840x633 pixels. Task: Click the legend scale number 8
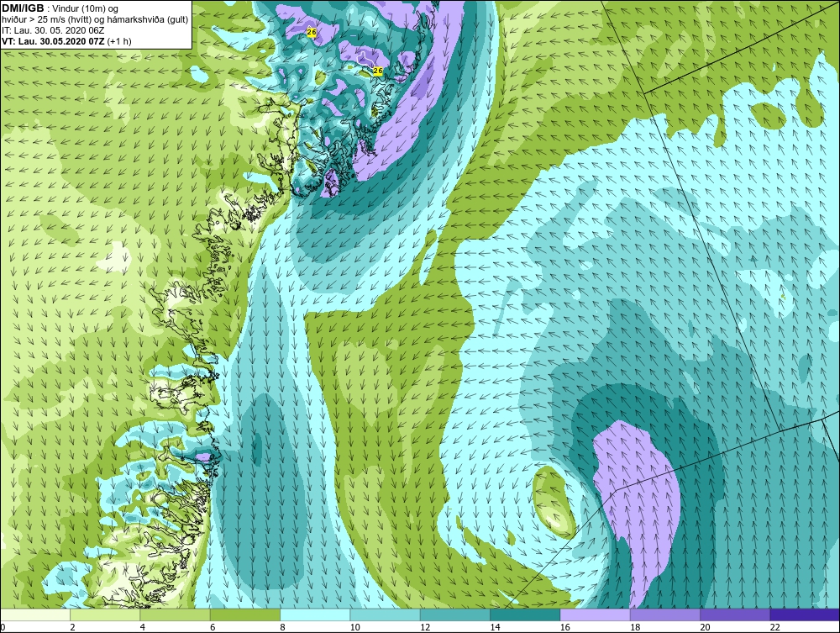[282, 627]
